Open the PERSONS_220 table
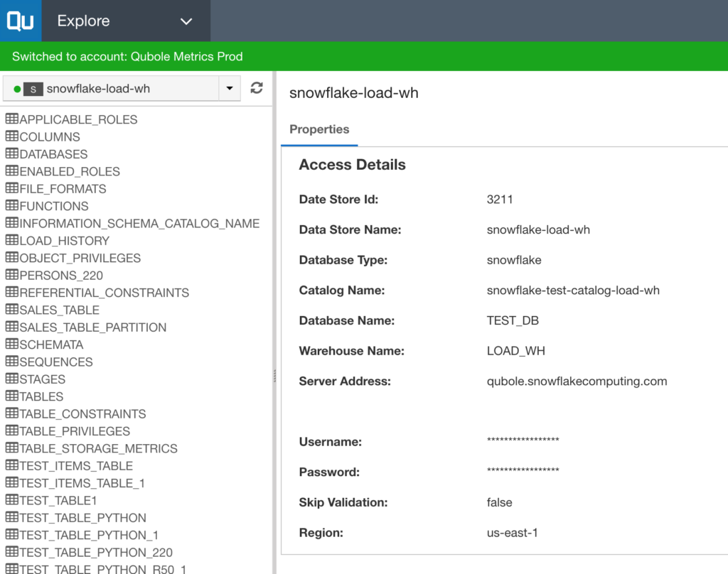The height and width of the screenshot is (574, 728). tap(61, 276)
